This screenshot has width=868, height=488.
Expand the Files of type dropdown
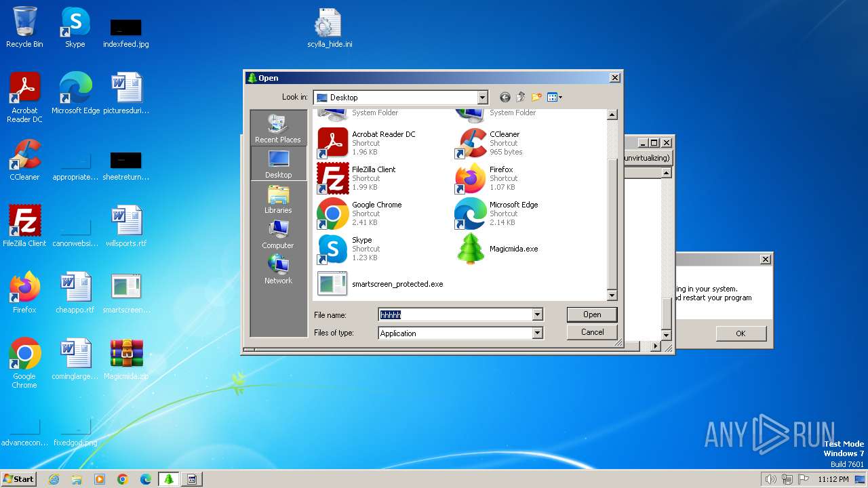pyautogui.click(x=537, y=333)
